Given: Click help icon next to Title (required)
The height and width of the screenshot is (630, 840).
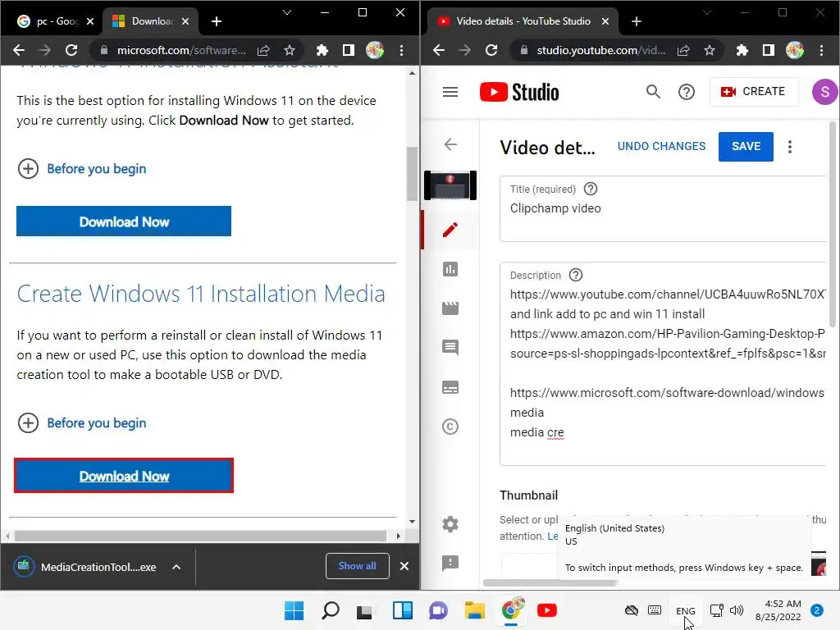Looking at the screenshot, I should 591,189.
